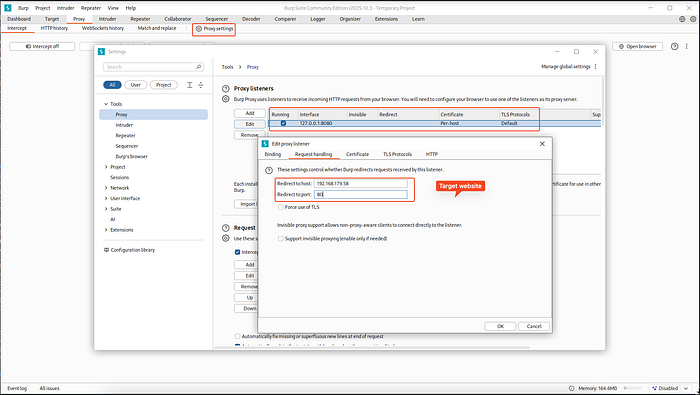
Task: Expand the Project tree node
Action: 106,167
